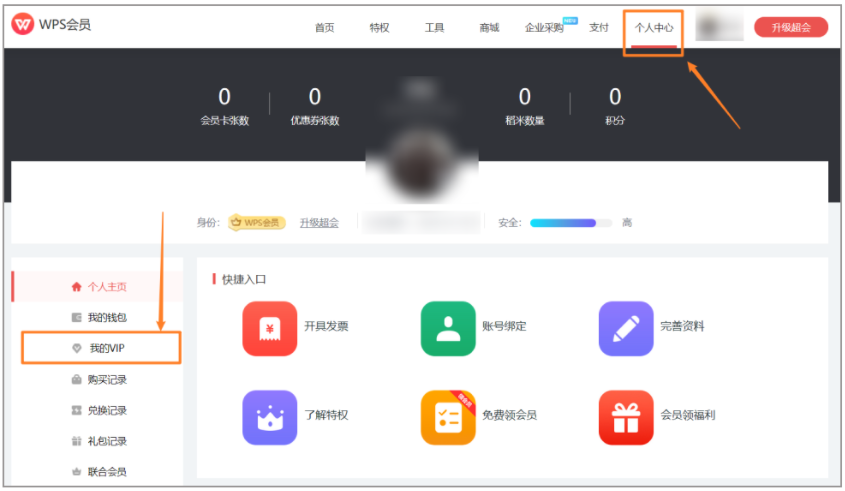
Task: Select the 个人中心 navigation tab
Action: (x=654, y=27)
